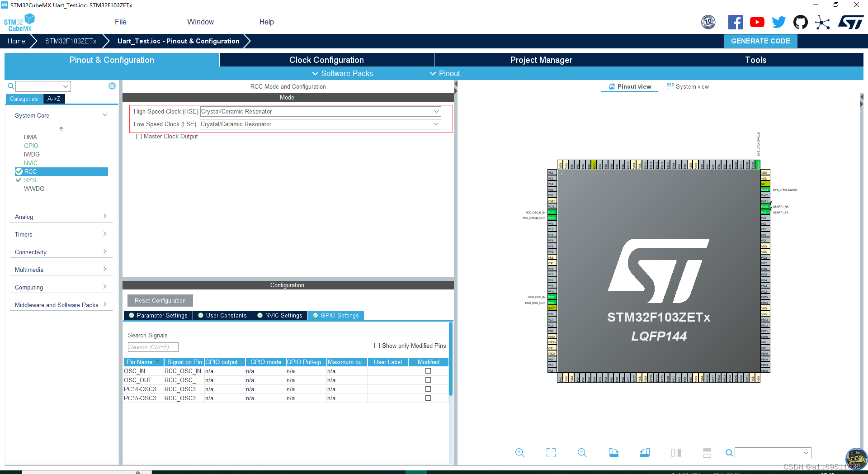Expand the Connectivity category

coord(61,252)
